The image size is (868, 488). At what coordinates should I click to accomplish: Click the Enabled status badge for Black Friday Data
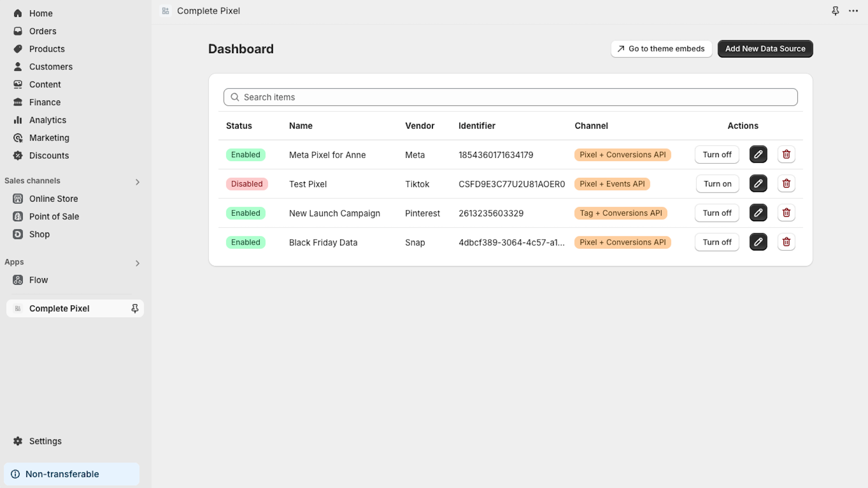point(245,242)
